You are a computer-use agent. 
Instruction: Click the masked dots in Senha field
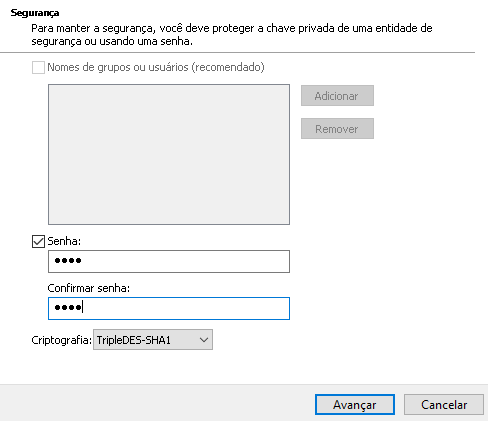coord(68,261)
